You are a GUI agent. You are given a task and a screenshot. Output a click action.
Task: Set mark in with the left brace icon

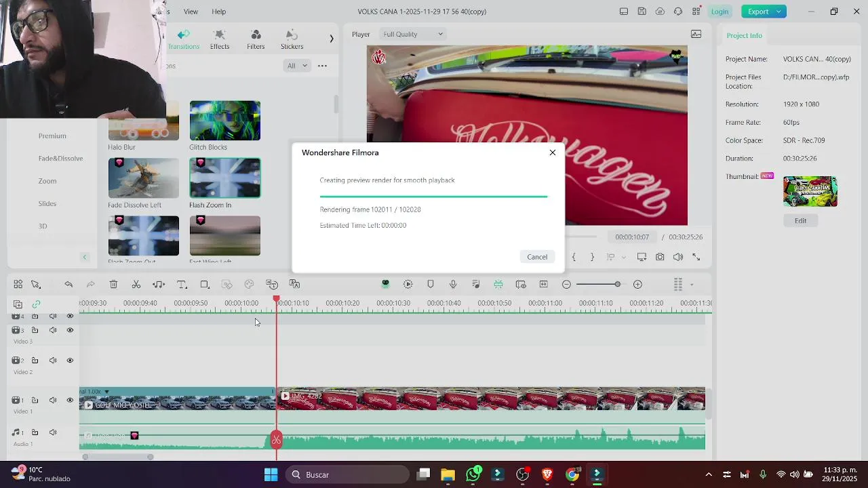pyautogui.click(x=574, y=257)
